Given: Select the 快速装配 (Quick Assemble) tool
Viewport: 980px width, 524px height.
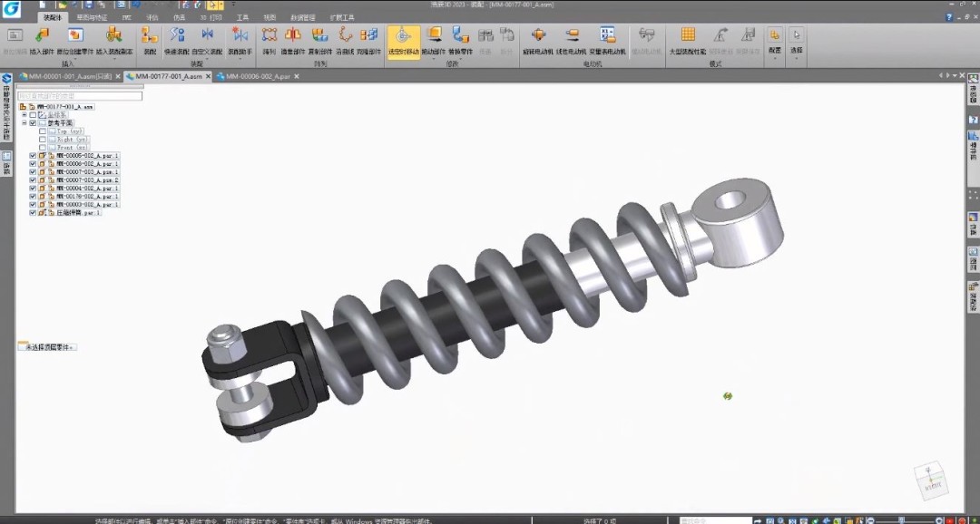Looking at the screenshot, I should click(177, 36).
